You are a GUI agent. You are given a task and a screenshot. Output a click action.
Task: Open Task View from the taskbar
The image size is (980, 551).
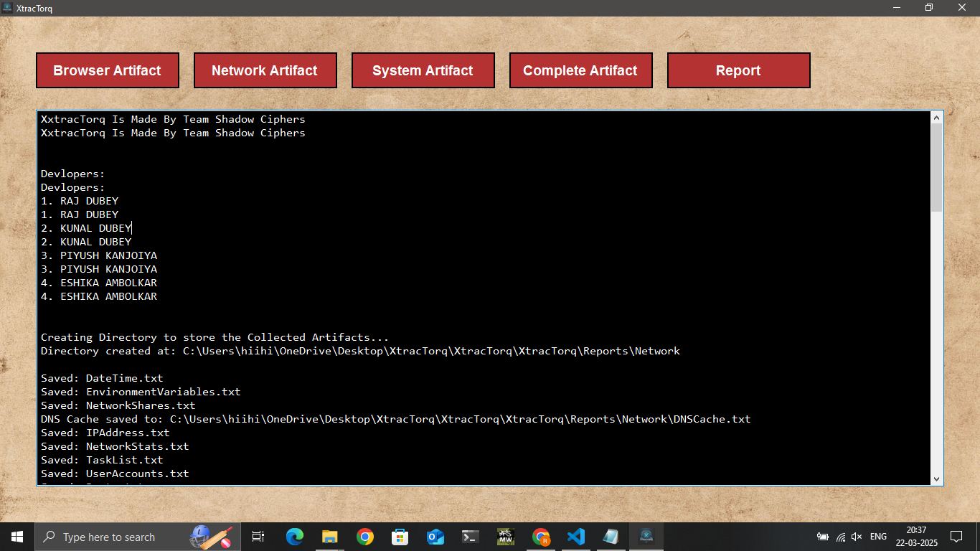coord(258,537)
